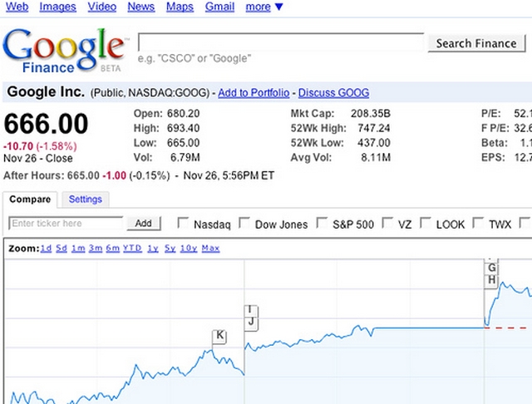
Task: Go to the Video link
Action: [x=101, y=7]
